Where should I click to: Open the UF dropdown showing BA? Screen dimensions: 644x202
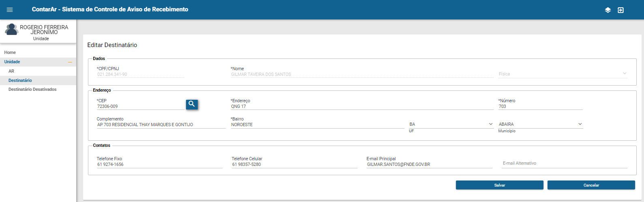pyautogui.click(x=451, y=124)
